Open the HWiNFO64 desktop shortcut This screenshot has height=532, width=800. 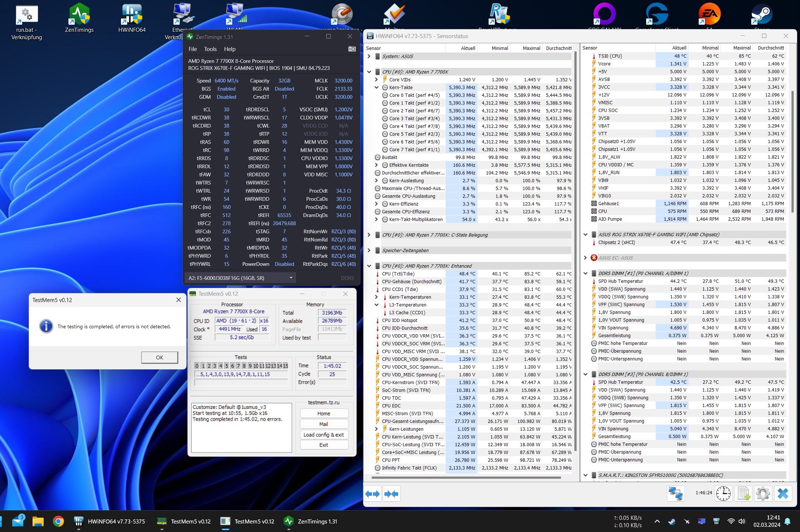coord(132,18)
